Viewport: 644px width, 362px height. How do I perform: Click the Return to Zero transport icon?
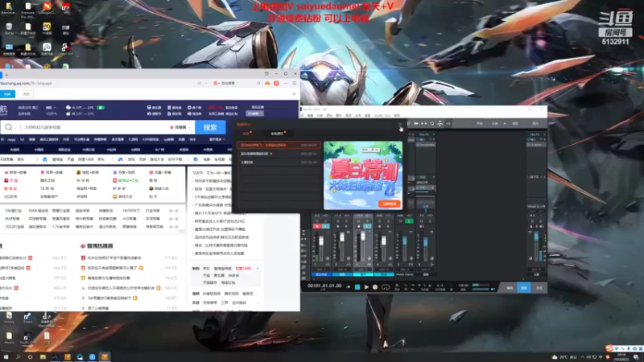pyautogui.click(x=349, y=287)
